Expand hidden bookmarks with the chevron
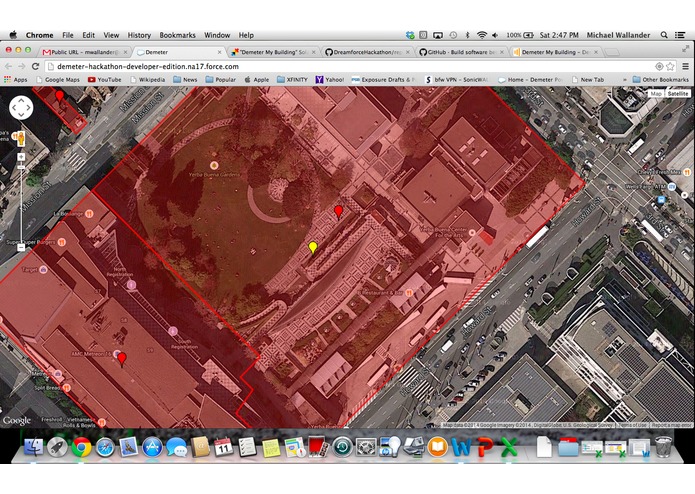Viewport: 695px width, 494px height. pyautogui.click(x=625, y=80)
